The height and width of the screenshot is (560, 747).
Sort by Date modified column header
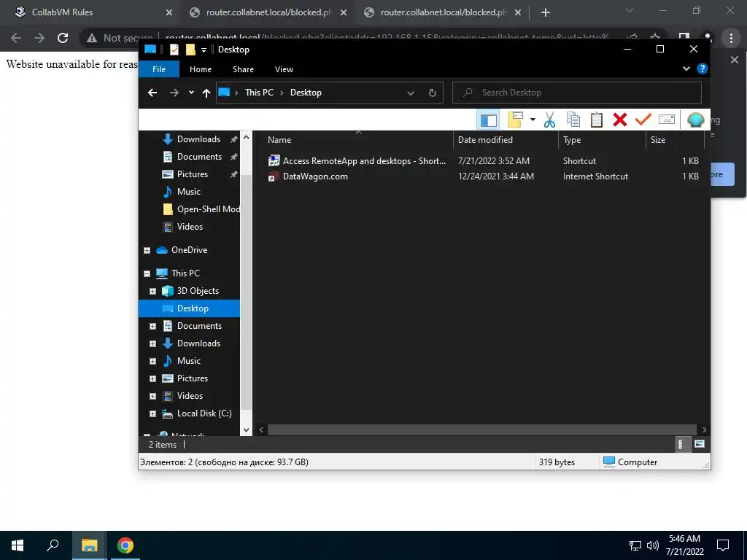click(x=506, y=140)
